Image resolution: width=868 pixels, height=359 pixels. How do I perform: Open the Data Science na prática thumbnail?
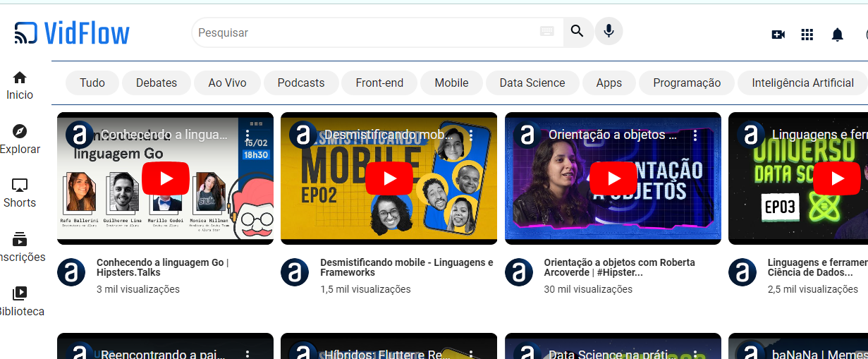tap(613, 346)
